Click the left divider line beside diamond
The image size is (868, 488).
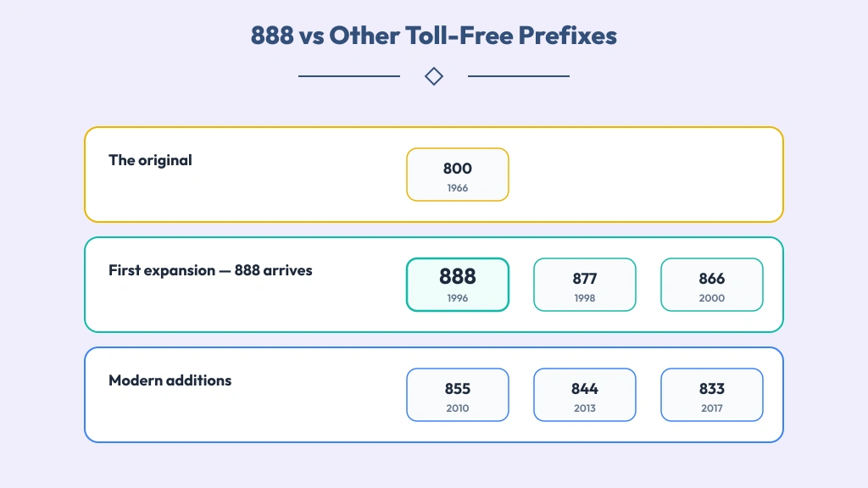[x=349, y=76]
